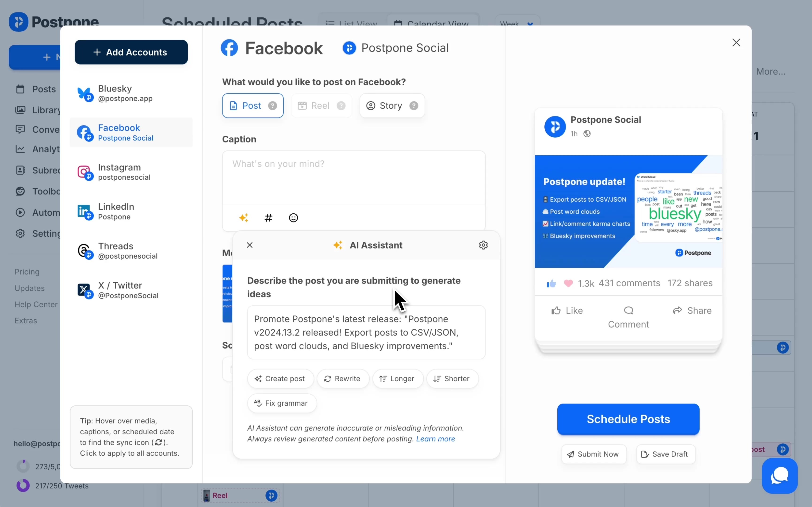Screen dimensions: 812x507
Task: Open the Extras link in sidebar
Action: coord(26,321)
